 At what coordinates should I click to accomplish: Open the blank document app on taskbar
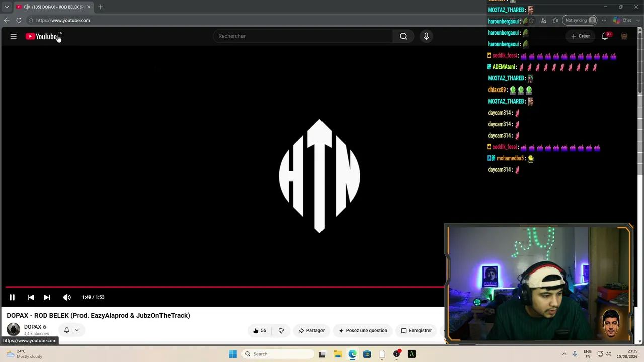[x=382, y=354]
